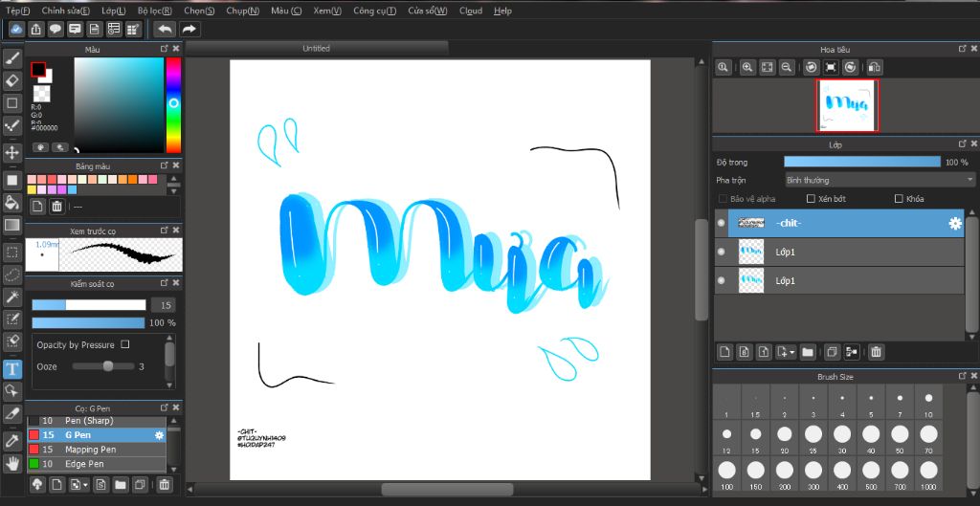Create new layer folder icon
Image resolution: width=980 pixels, height=506 pixels.
808,352
